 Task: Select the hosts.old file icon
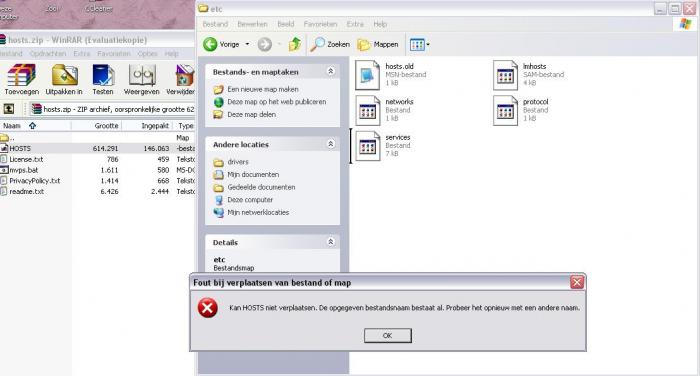tap(367, 75)
